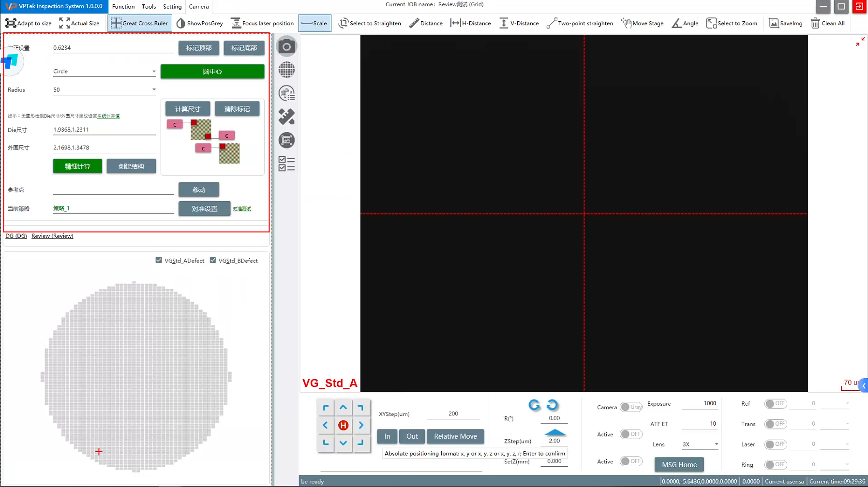Open the Tools menu
The height and width of the screenshot is (487, 868).
pos(149,7)
